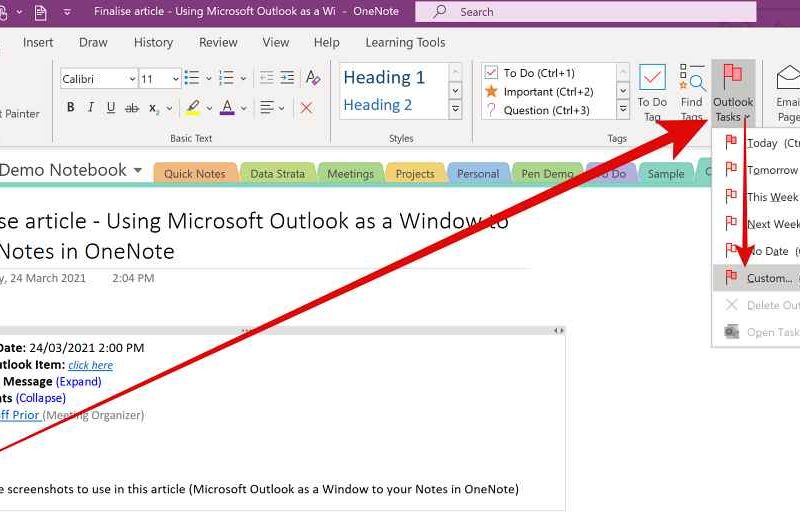Image resolution: width=800 pixels, height=525 pixels.
Task: Apply the To Do (Ctrl+1) tag
Action: [539, 73]
